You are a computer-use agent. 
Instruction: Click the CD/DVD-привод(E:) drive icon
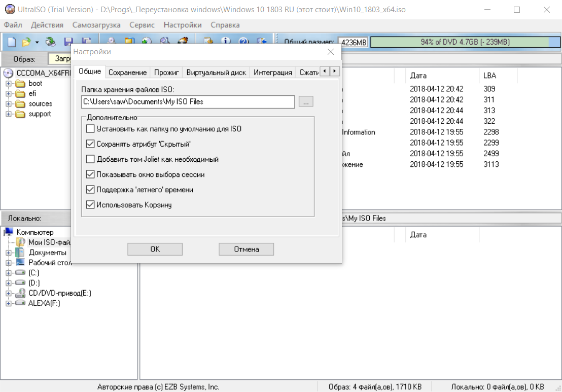click(21, 293)
